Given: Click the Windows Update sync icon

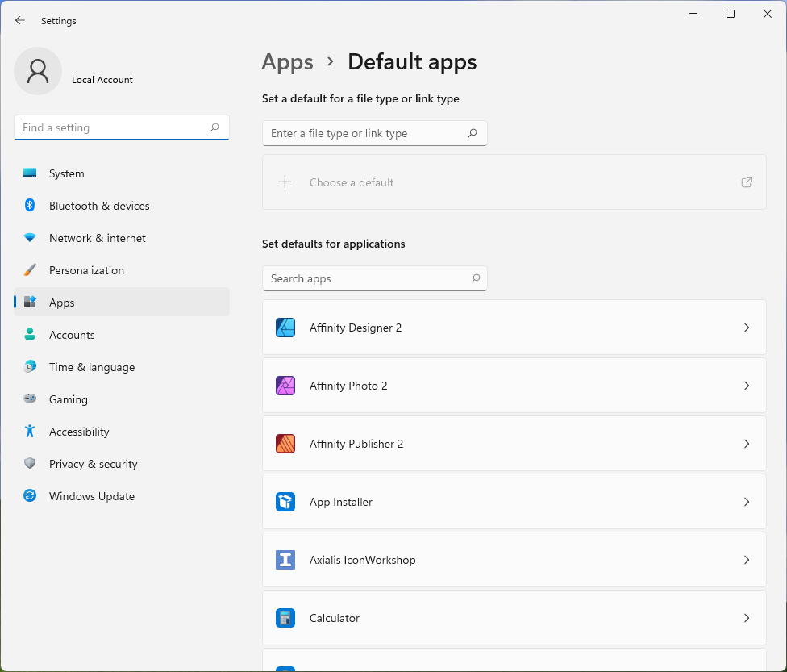Looking at the screenshot, I should pyautogui.click(x=30, y=495).
